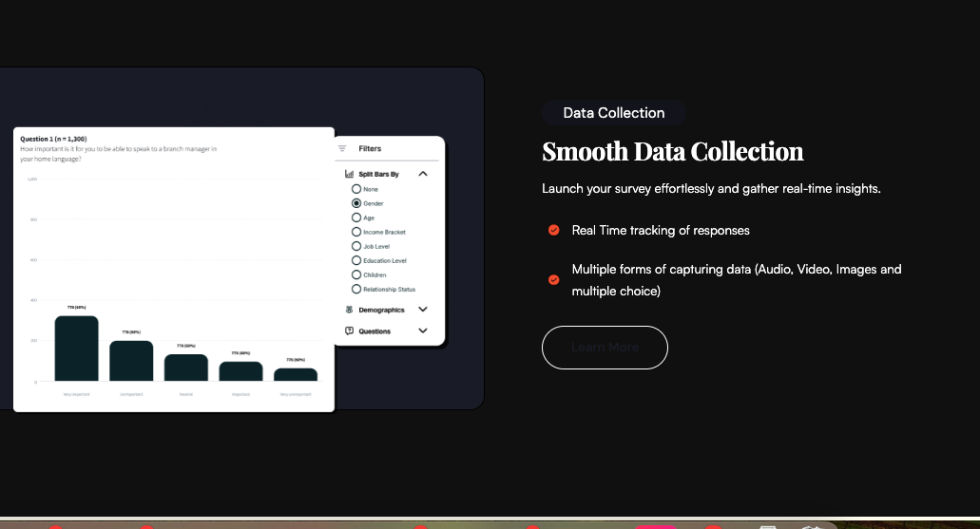
Task: Click the Filters funnel icon
Action: tap(342, 149)
